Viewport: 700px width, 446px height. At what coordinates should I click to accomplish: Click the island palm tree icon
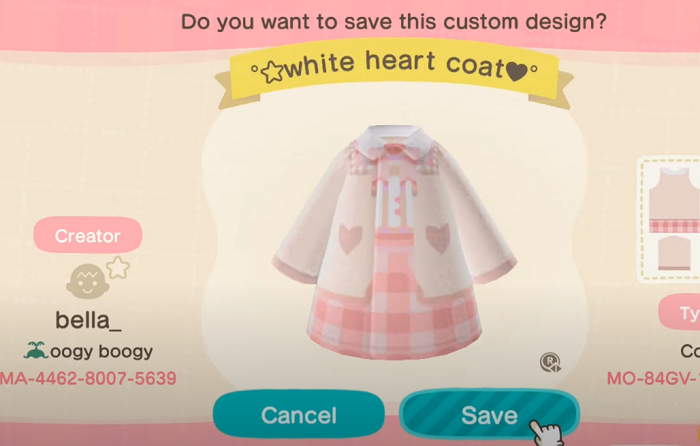point(35,350)
